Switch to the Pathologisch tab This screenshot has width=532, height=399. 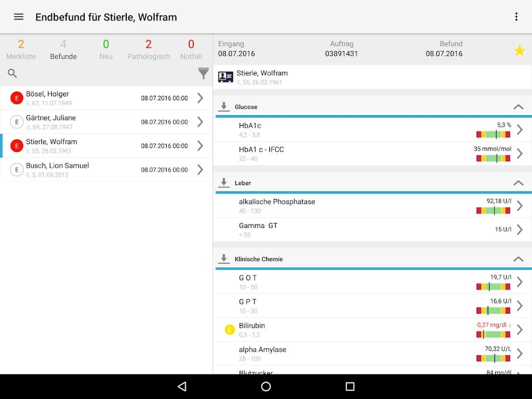149,50
